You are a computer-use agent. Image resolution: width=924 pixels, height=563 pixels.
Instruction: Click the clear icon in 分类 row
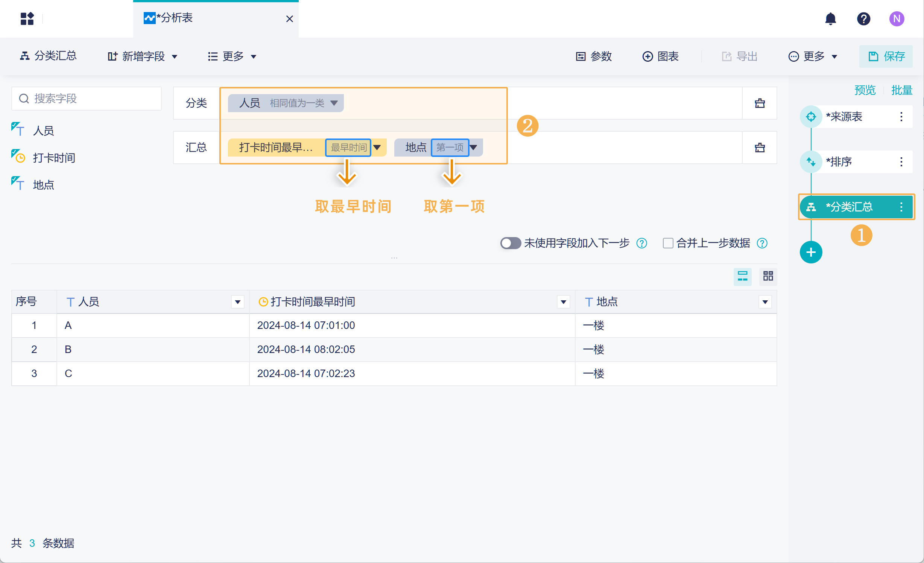coord(760,103)
